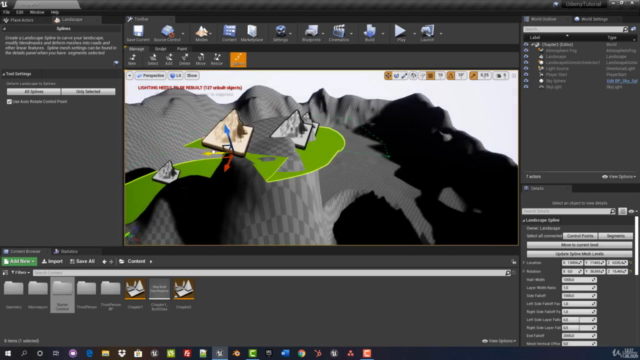Click the Build toolbar icon
The height and width of the screenshot is (360, 640).
pyautogui.click(x=370, y=33)
